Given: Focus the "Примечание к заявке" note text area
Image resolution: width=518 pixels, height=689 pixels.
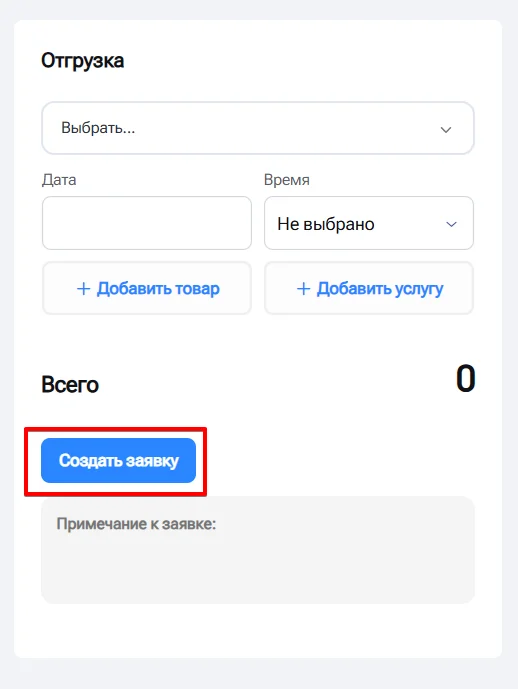Looking at the screenshot, I should (x=258, y=550).
